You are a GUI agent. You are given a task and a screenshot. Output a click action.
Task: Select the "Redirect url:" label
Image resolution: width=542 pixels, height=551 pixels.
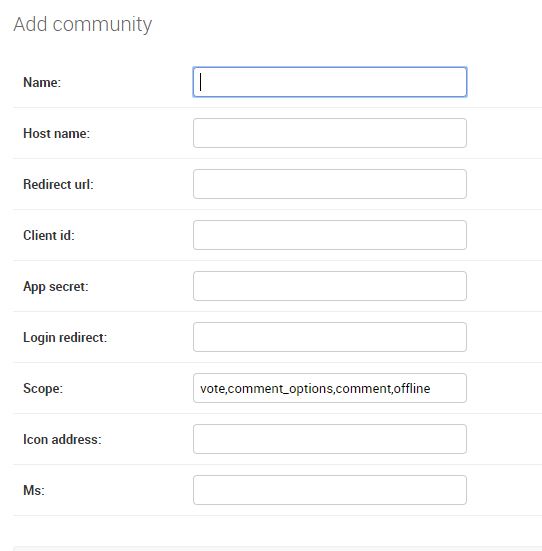[x=58, y=184]
